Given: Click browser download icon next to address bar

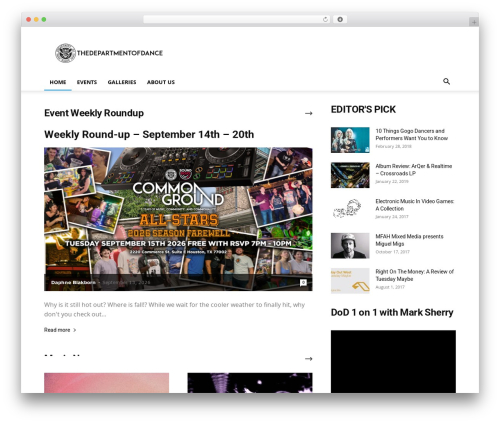Looking at the screenshot, I should [340, 19].
